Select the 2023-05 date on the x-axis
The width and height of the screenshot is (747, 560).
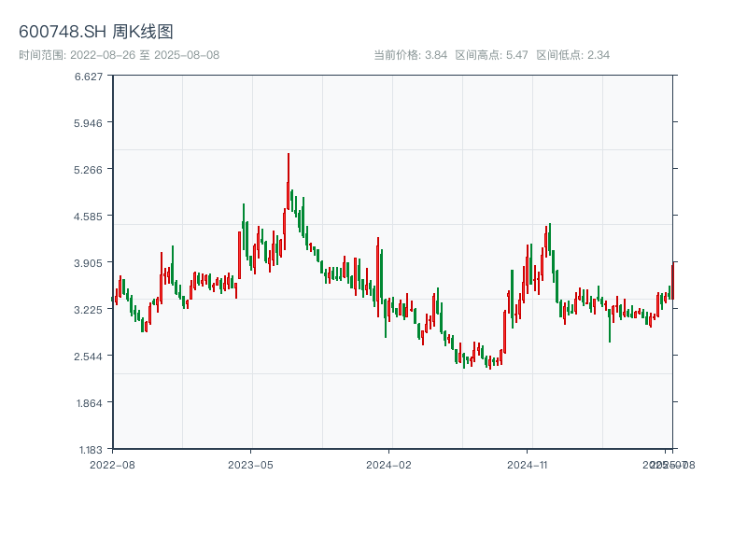[x=250, y=464]
